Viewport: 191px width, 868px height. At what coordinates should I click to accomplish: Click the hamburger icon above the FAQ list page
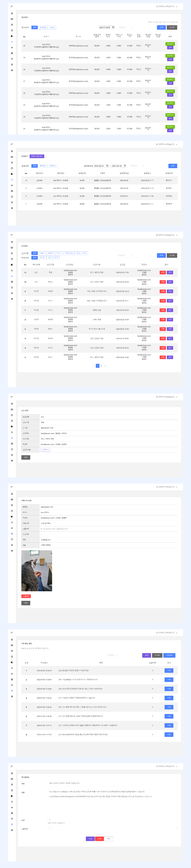click(12, 632)
